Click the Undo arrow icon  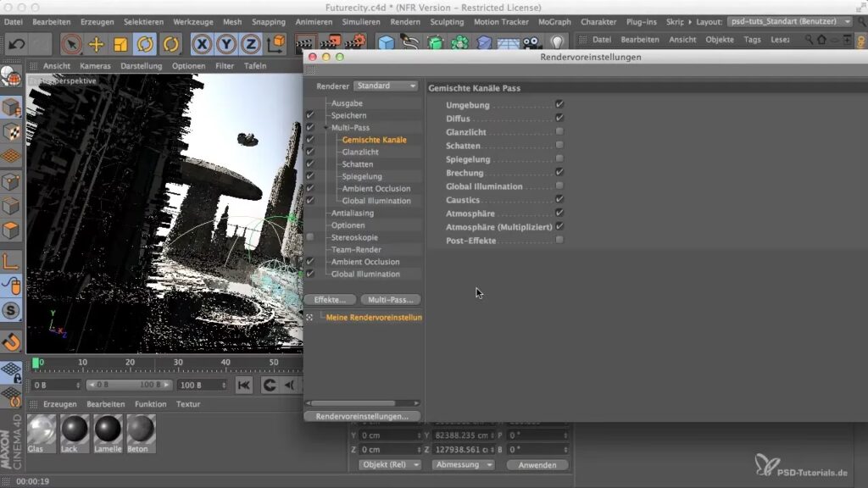point(16,43)
